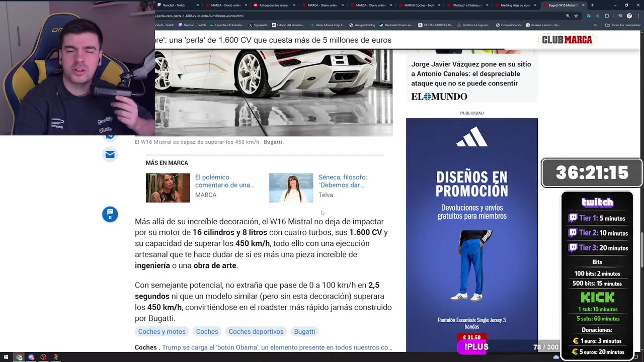Screen dimensions: 644x362
Task: Select the 'Coches deportivos' tag
Action: 256,331
